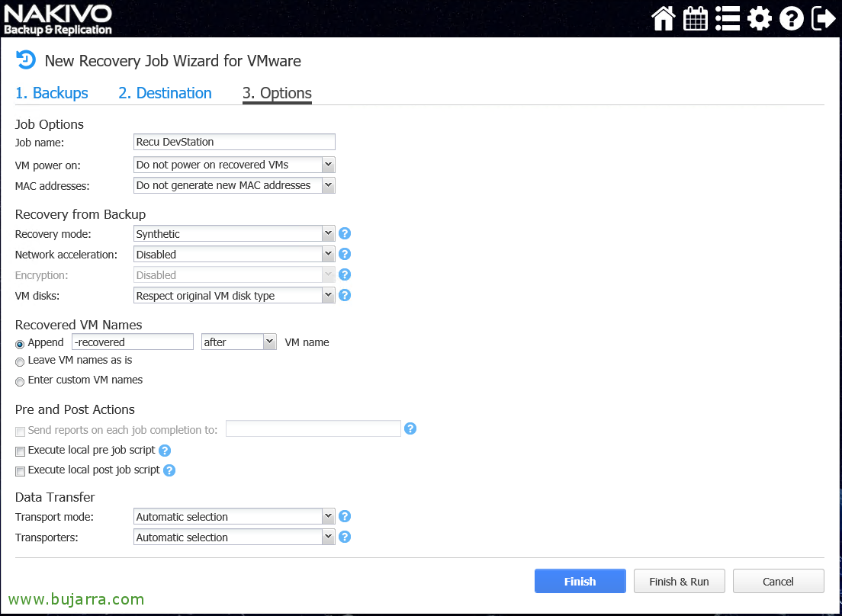Click the Finish button
Viewport: 842px width, 616px height.
pyautogui.click(x=580, y=581)
